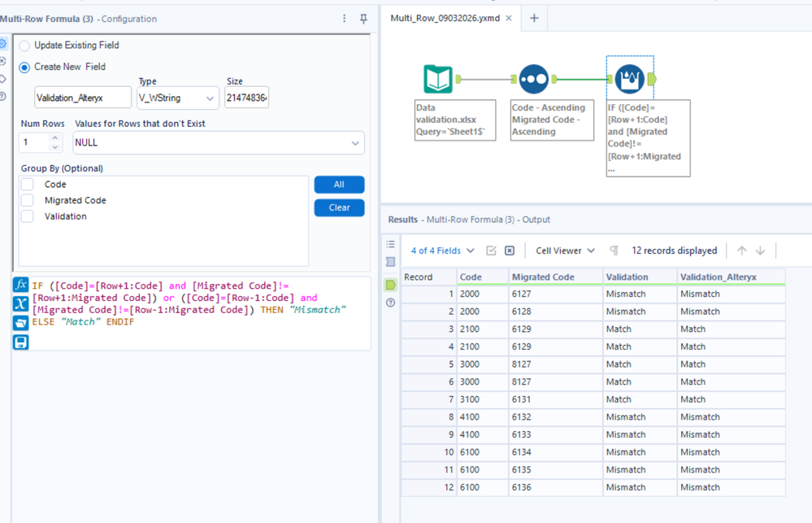The image size is (812, 523).
Task: Click the Code column header
Action: (x=483, y=277)
